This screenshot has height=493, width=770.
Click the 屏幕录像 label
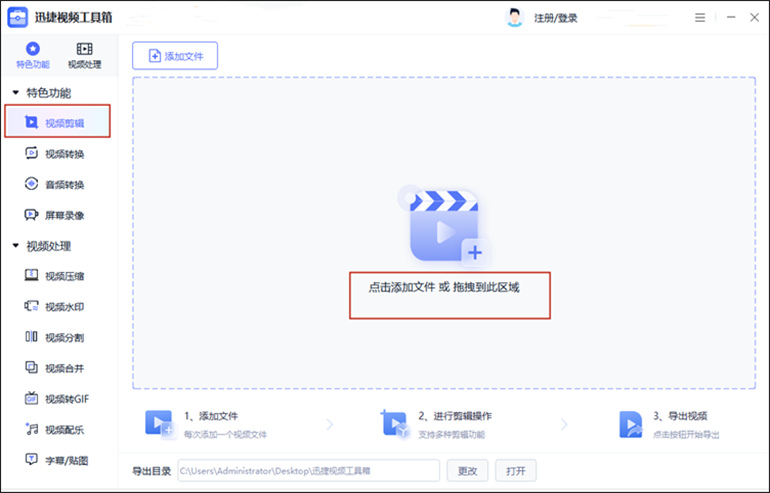[65, 216]
